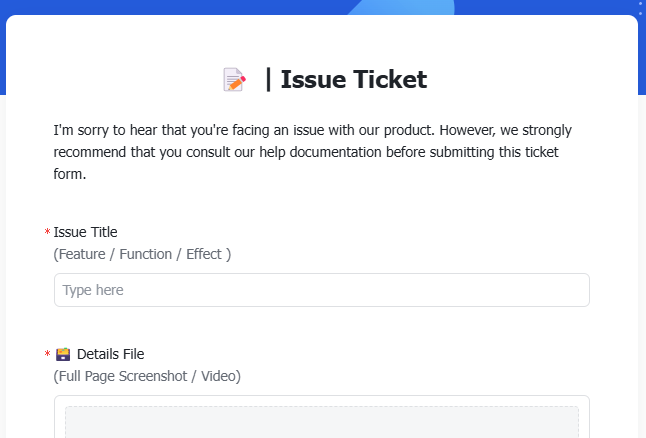
Task: Click the vertical bar separator before Issue Ticket
Action: (x=268, y=80)
